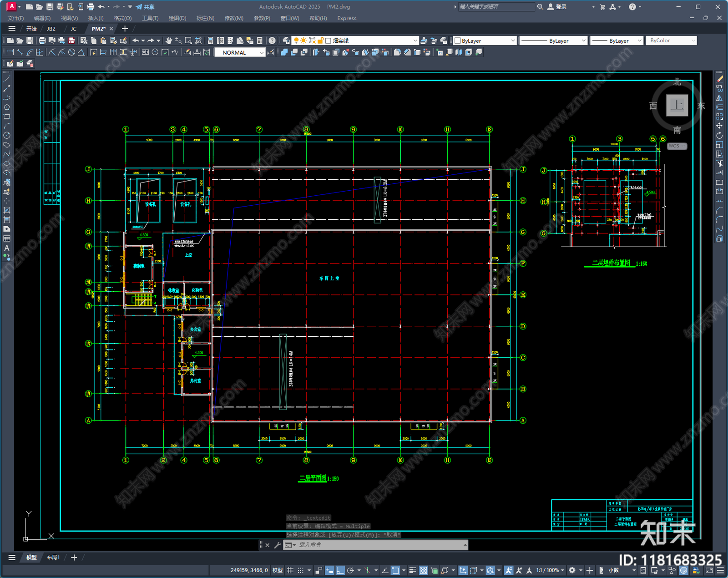Click the Export to DWF icon

tap(71, 41)
